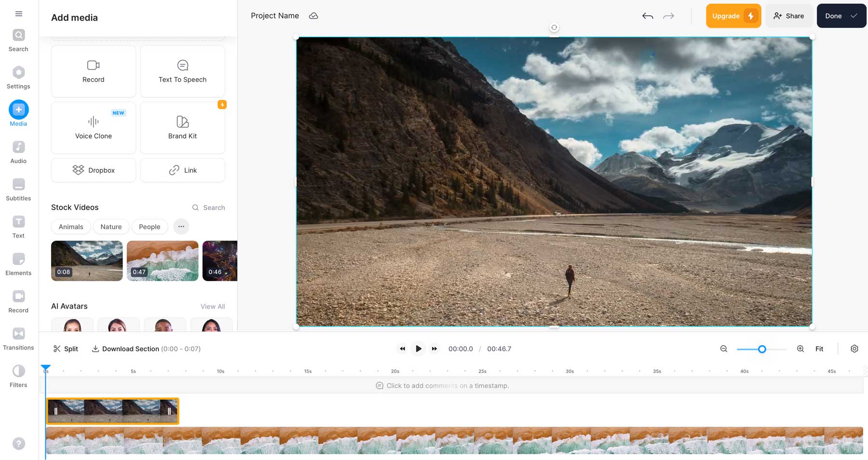This screenshot has height=460, width=868.
Task: View All AI Avatars
Action: coord(212,306)
